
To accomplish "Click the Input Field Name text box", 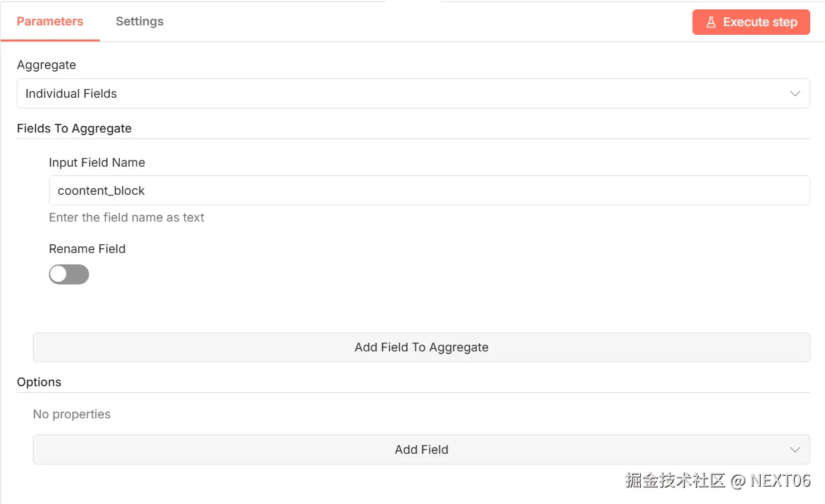I will [x=429, y=191].
